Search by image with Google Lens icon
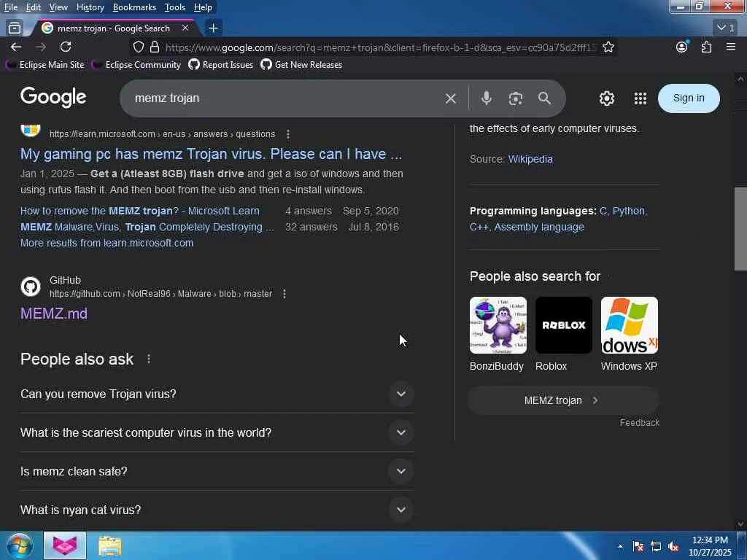The height and width of the screenshot is (560, 747). 516,98
